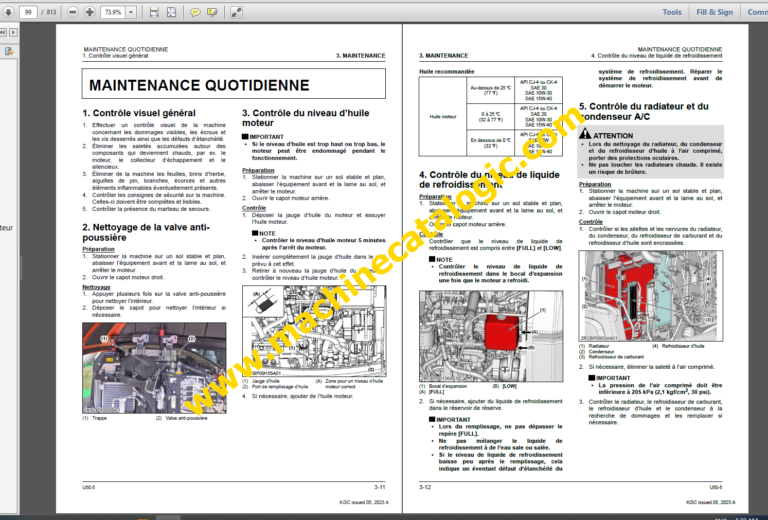Screen dimensions: 768x520
Task: Click heading '4. Contrôle du niveau de liquide de refroidissement'
Action: click(x=489, y=180)
